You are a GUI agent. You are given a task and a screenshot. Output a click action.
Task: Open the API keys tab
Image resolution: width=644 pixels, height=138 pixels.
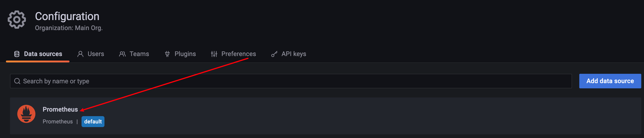tap(293, 54)
